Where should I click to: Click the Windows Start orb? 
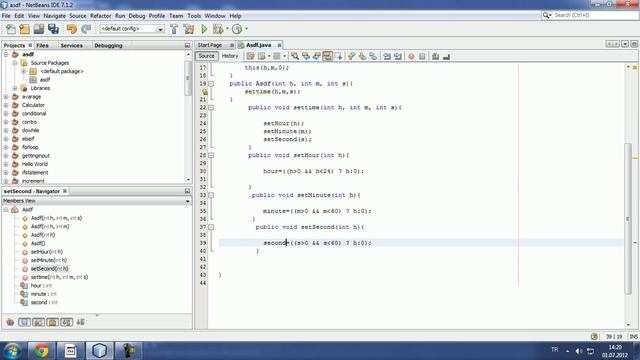[12, 351]
